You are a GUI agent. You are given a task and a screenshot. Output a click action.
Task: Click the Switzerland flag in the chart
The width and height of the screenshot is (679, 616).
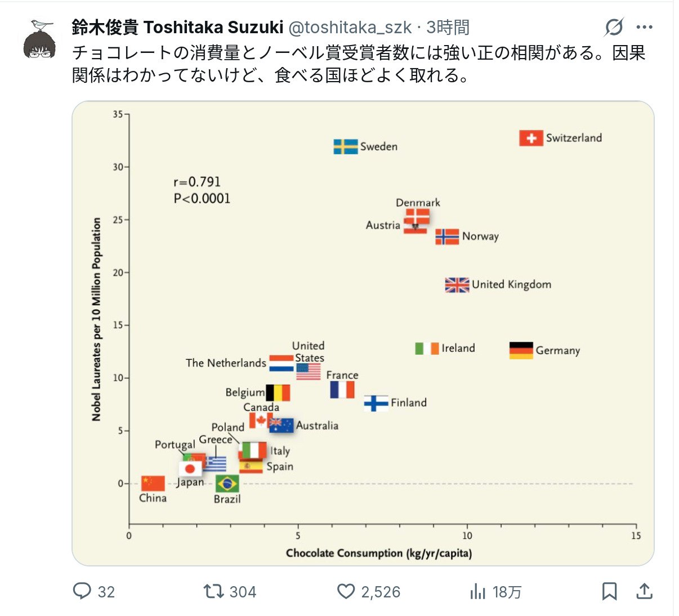(x=531, y=138)
